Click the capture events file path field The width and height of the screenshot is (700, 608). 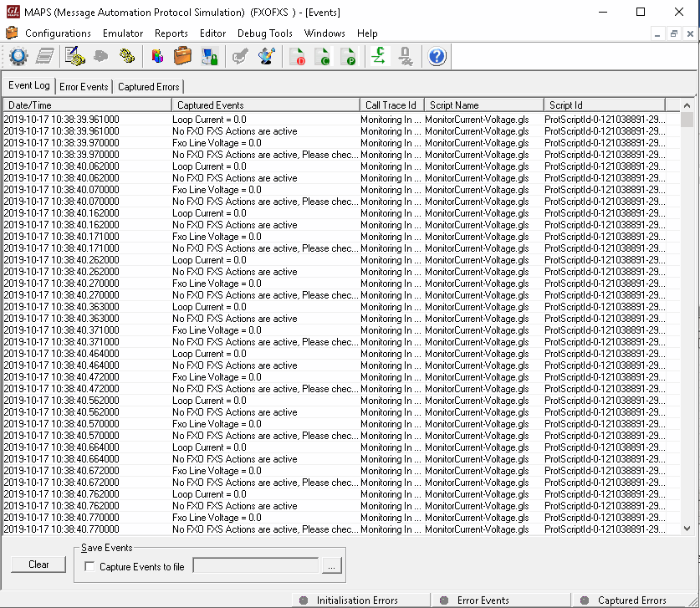[x=256, y=565]
